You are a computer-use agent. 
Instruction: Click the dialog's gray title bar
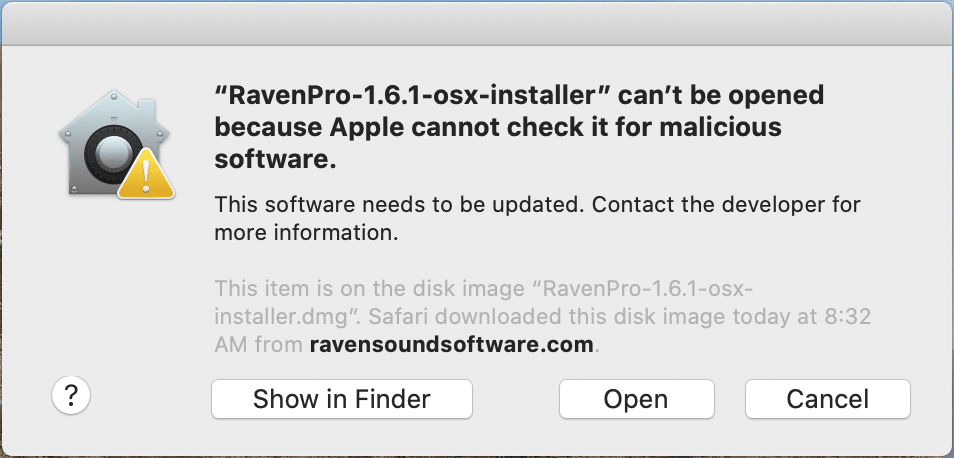pyautogui.click(x=477, y=23)
